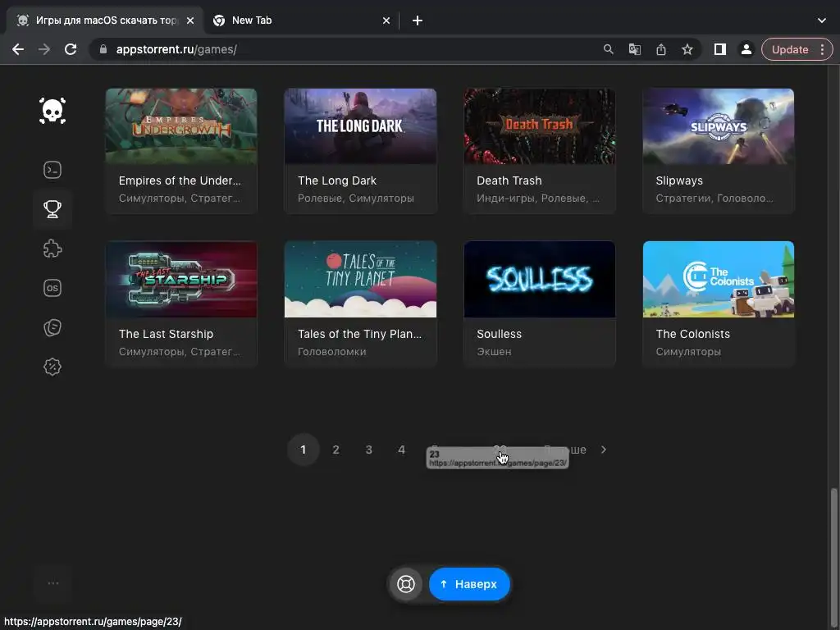Click The Colonists title text
The width and height of the screenshot is (840, 630).
[x=692, y=334]
